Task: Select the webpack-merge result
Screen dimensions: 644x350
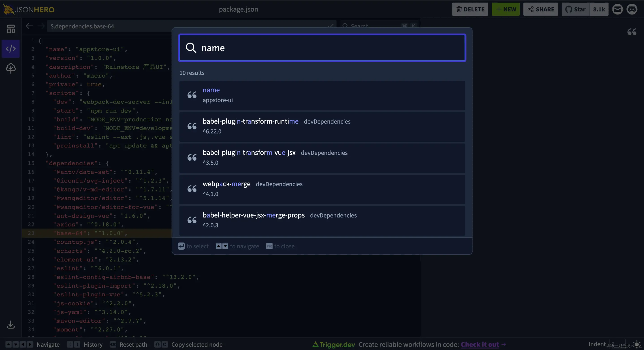Action: pos(322,189)
